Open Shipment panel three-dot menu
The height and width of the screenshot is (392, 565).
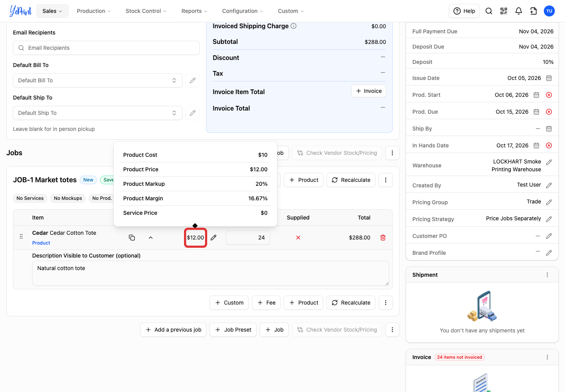tap(547, 275)
